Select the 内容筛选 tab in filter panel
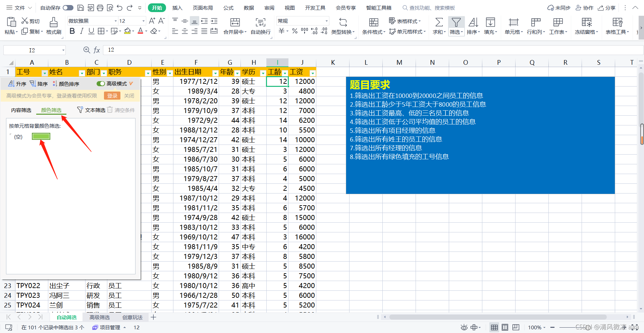 point(21,110)
